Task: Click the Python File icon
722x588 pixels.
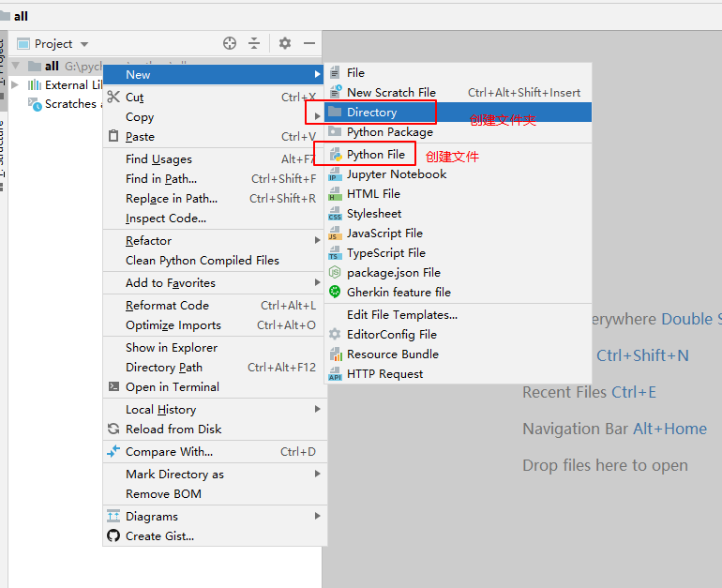Action: [336, 155]
